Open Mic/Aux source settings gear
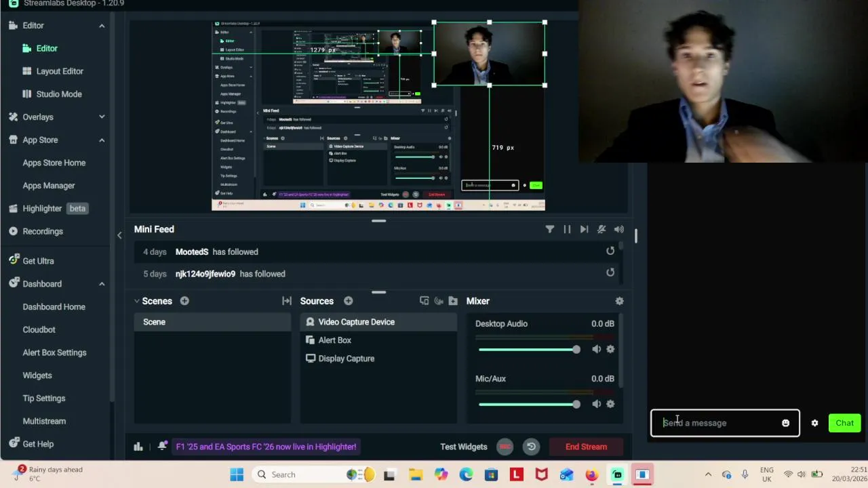Screen dimensions: 868x488 610,404
